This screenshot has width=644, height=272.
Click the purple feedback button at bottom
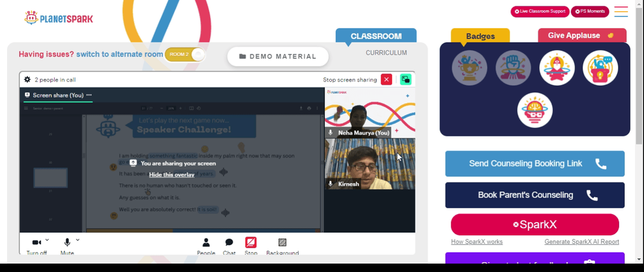click(535, 258)
